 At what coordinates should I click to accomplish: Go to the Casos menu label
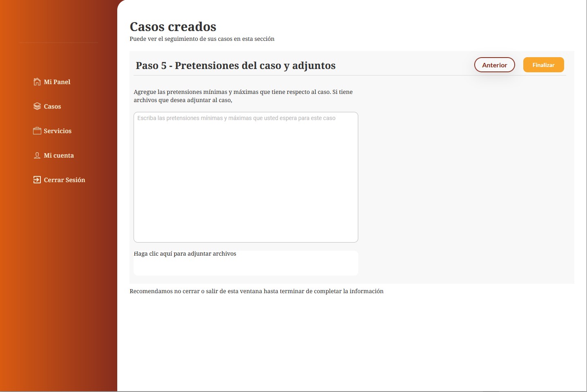(x=52, y=107)
